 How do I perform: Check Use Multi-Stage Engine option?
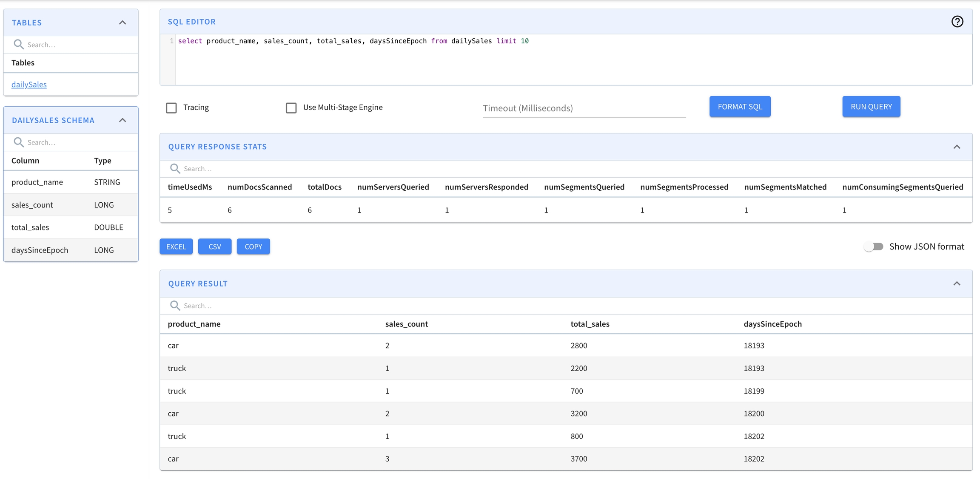coord(291,108)
